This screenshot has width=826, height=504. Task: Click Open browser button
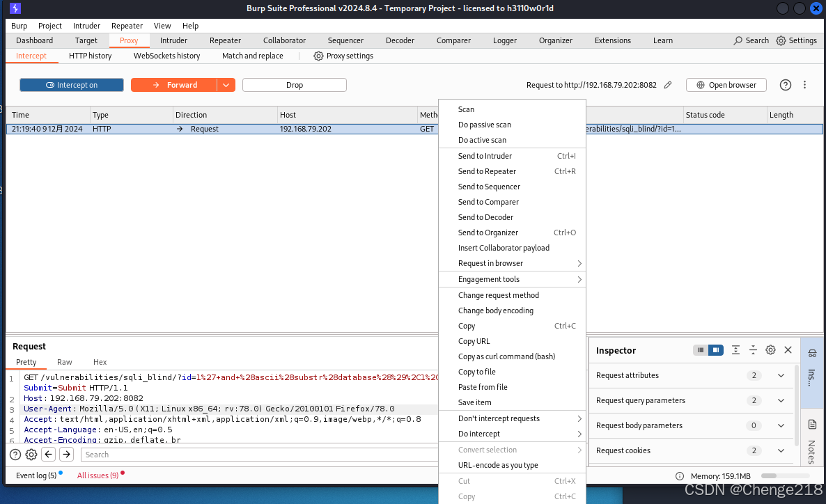pos(726,85)
